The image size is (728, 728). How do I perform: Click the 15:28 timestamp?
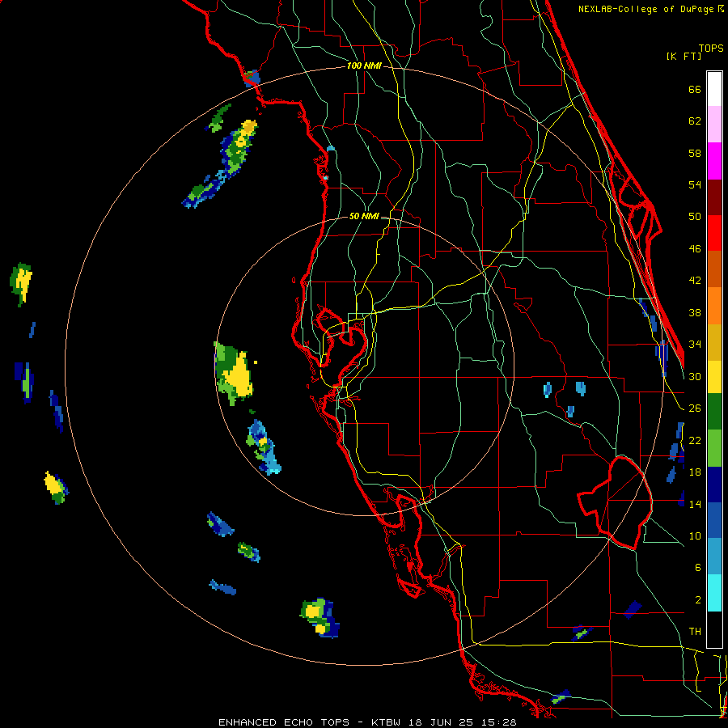pyautogui.click(x=499, y=722)
